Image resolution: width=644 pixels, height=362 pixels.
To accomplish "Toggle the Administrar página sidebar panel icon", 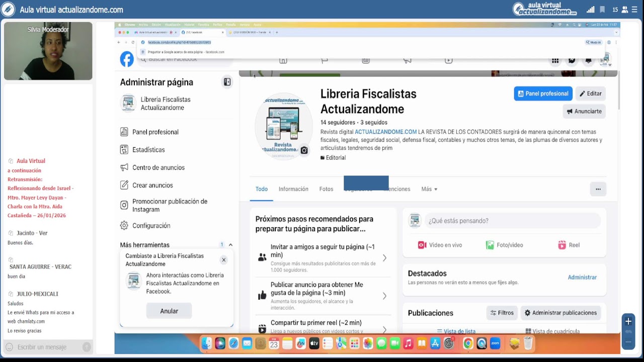I will click(x=227, y=82).
